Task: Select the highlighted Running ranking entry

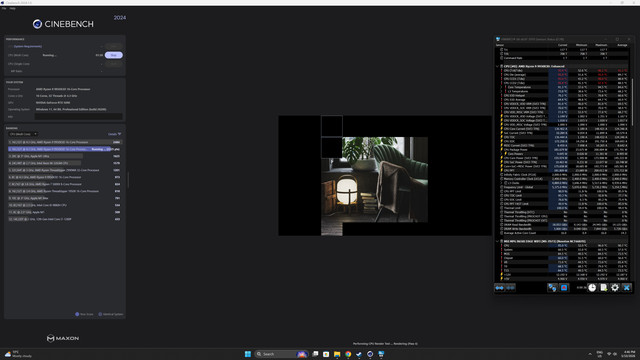Action: coord(64,149)
